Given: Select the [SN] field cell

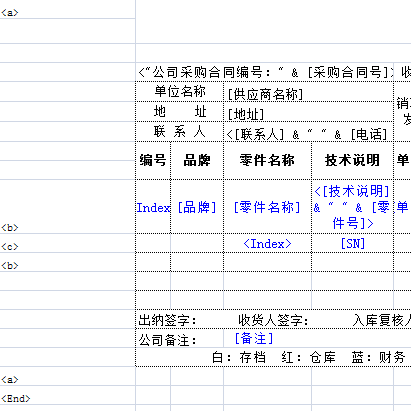Looking at the screenshot, I should [352, 243].
